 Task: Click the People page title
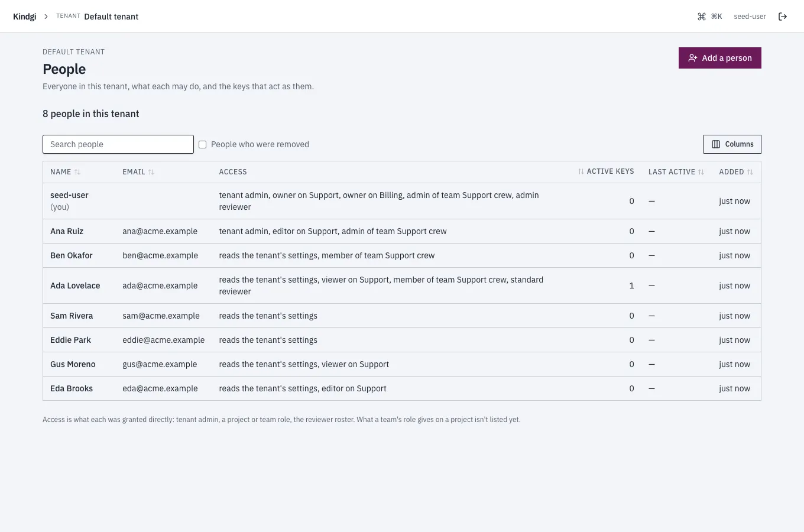(64, 69)
